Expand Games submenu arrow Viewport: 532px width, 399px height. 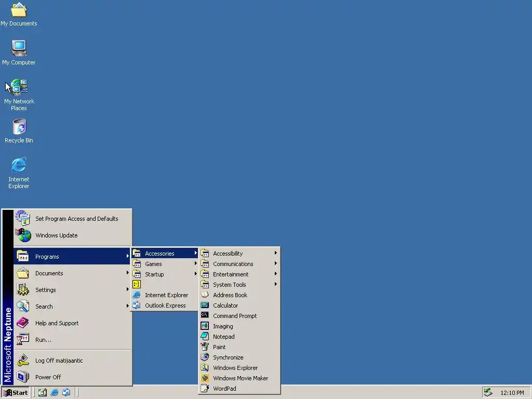[x=195, y=263]
